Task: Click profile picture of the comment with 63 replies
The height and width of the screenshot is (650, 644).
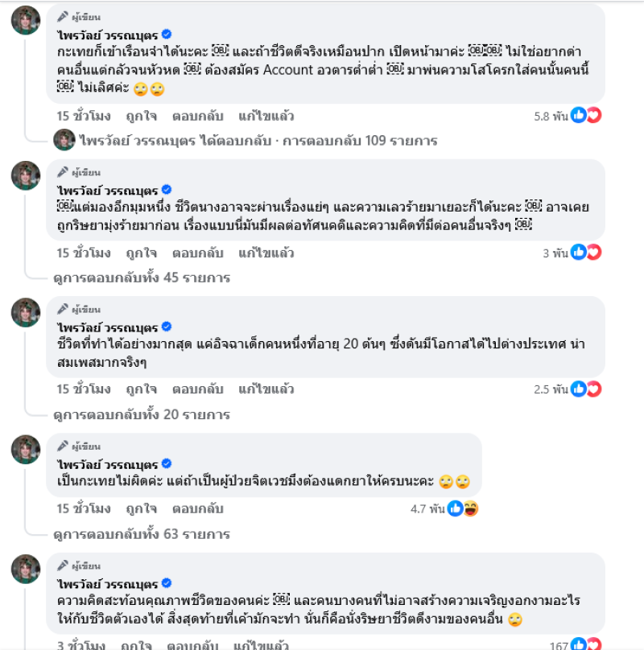Action: [x=26, y=450]
